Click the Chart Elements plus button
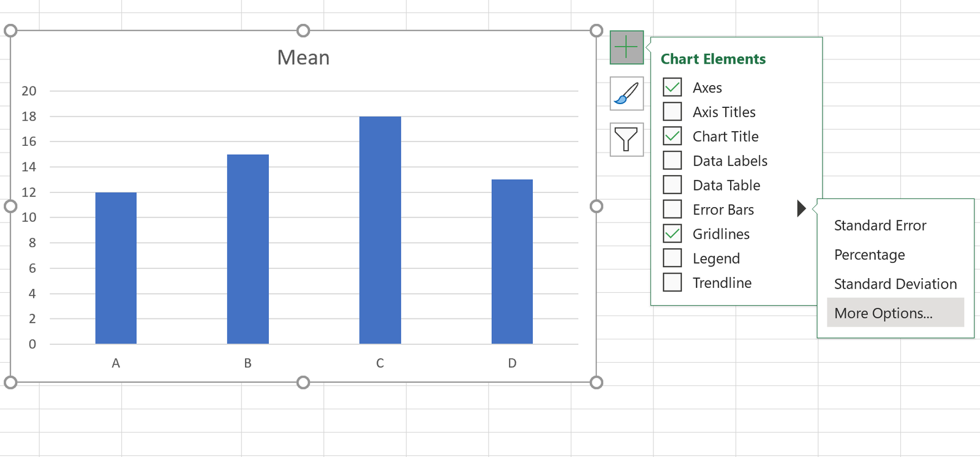 (x=627, y=47)
